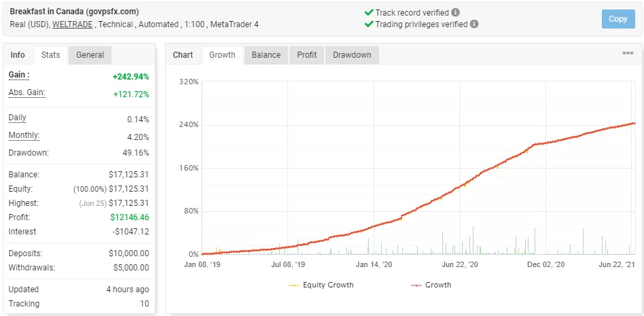Open the General tab
This screenshot has width=644, height=316.
90,55
